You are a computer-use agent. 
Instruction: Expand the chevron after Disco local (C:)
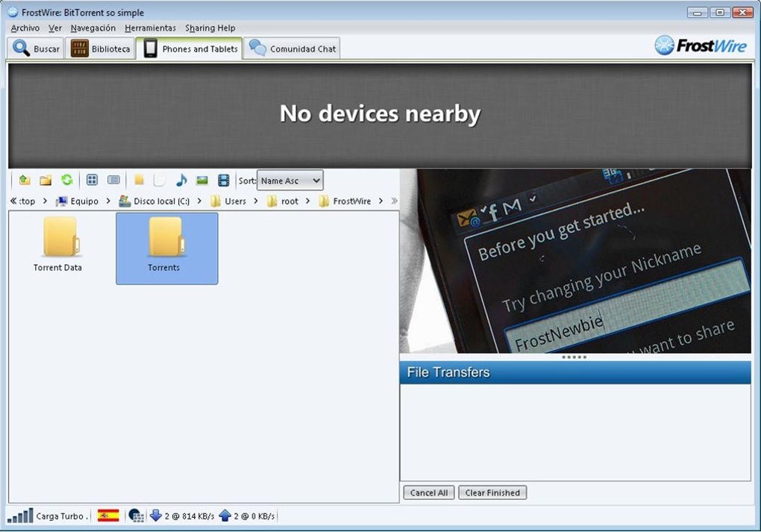click(199, 201)
